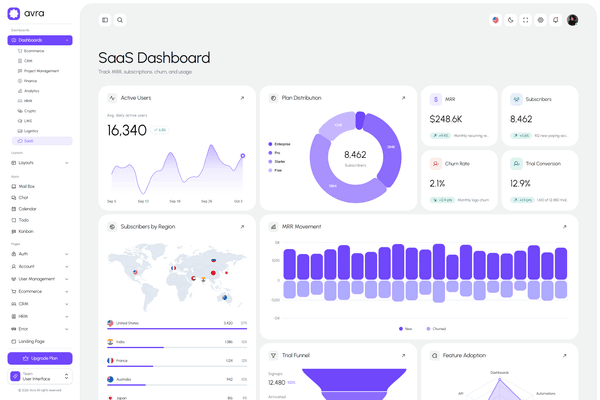The image size is (600, 400).
Task: Click the last data point on Active Users chart
Action: (243, 156)
